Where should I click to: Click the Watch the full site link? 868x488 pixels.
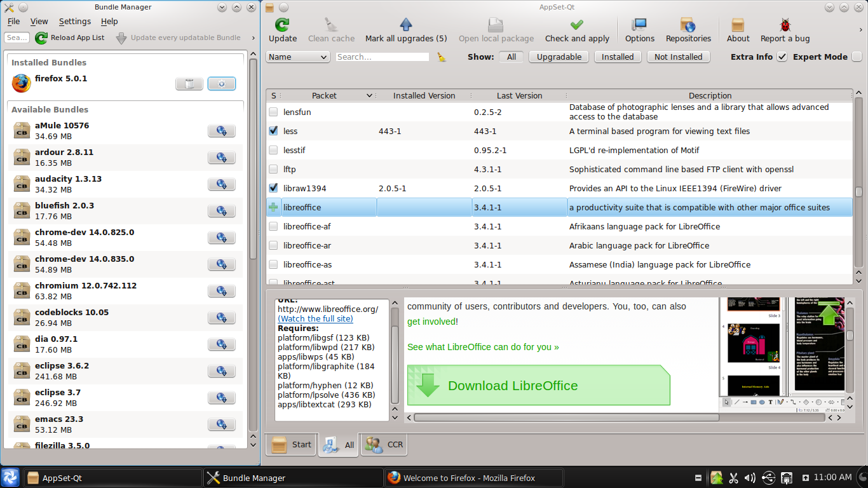coord(315,318)
